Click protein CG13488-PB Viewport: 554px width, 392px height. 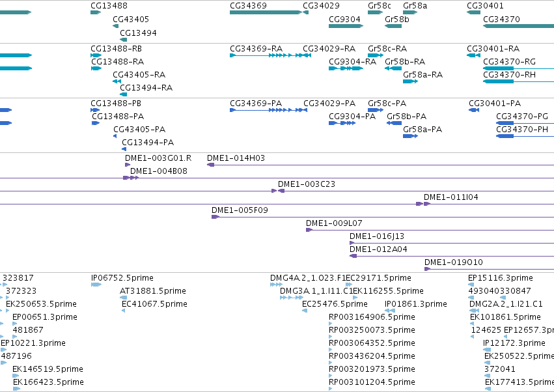116,104
